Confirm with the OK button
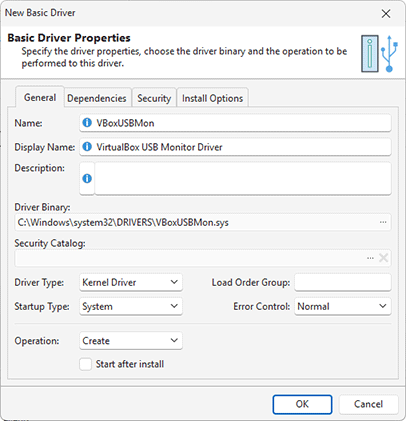 (x=302, y=404)
